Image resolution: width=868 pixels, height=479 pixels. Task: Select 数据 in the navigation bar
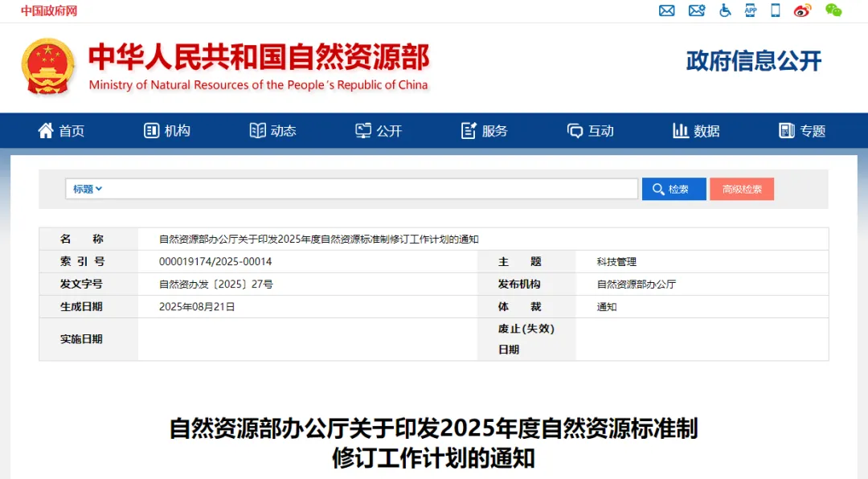(697, 131)
